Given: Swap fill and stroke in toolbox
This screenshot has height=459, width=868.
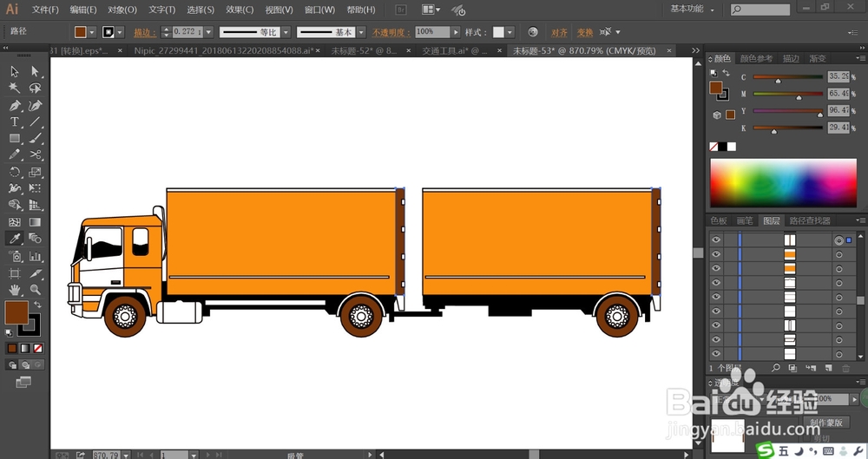Looking at the screenshot, I should 37,305.
